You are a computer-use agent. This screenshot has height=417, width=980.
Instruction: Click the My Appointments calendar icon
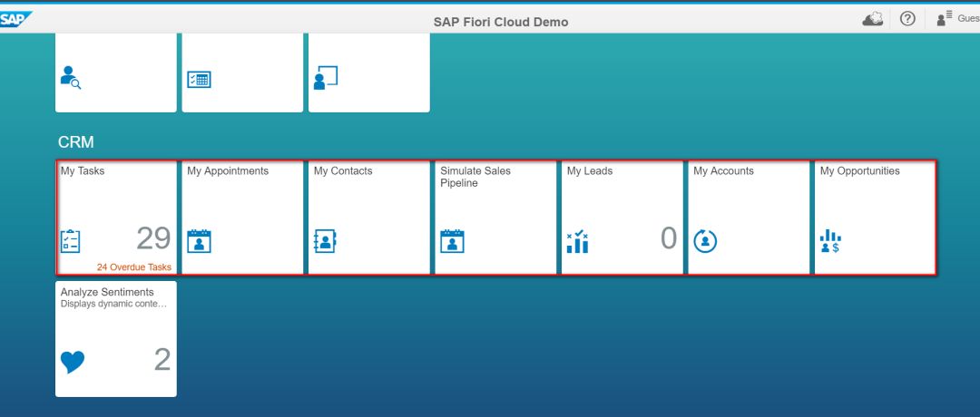(x=199, y=241)
